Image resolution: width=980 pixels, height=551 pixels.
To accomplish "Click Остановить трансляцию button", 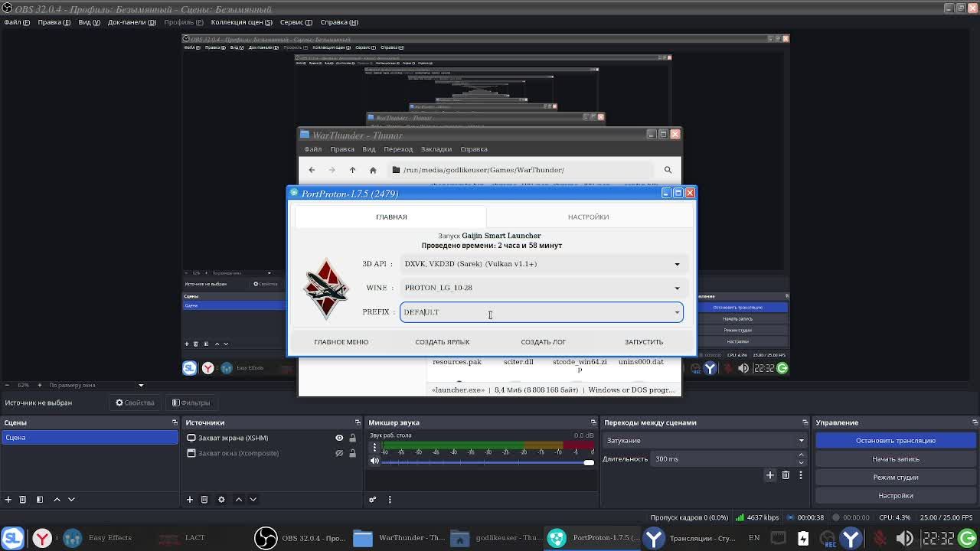I will pos(895,440).
